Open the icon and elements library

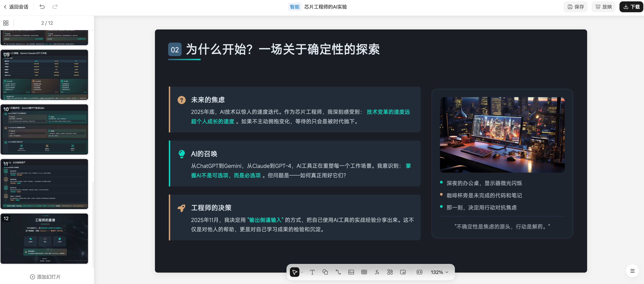[390, 272]
